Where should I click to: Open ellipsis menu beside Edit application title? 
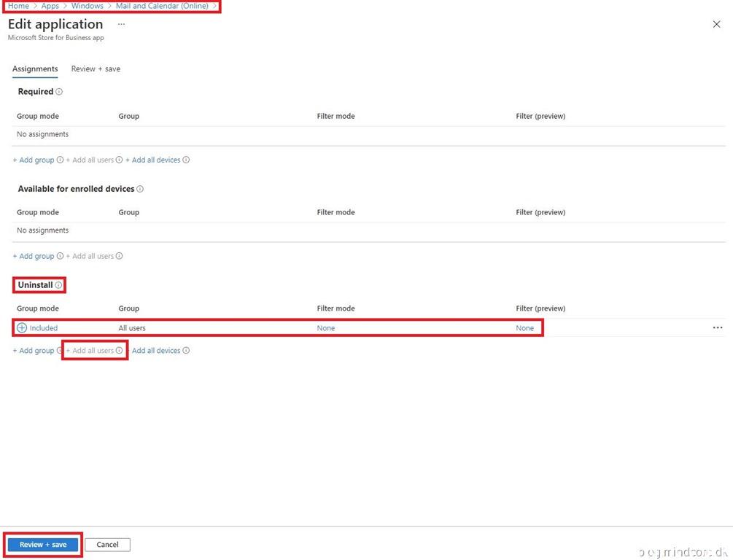coord(121,24)
